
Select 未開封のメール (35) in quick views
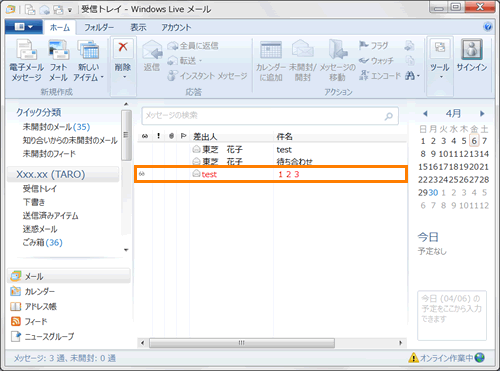click(x=56, y=127)
